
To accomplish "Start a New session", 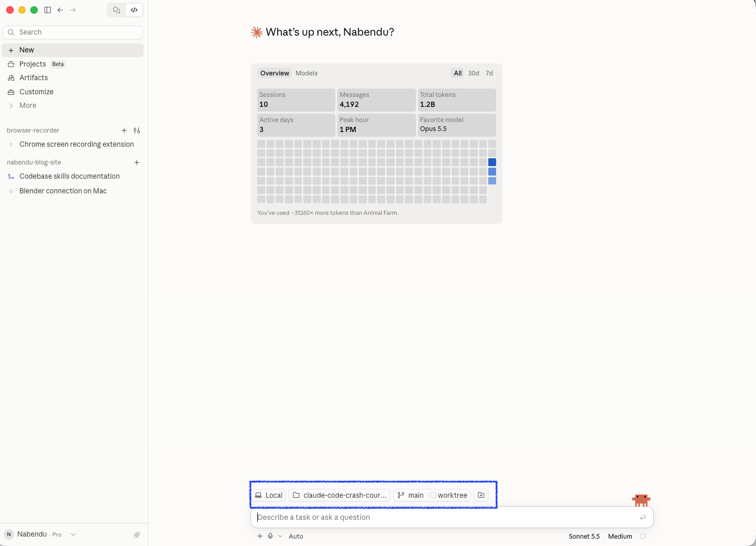I will click(73, 50).
